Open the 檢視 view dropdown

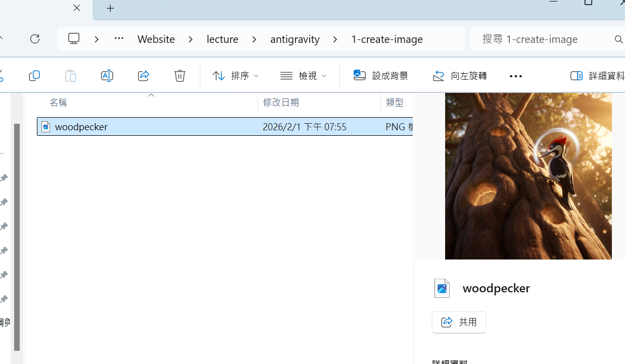click(303, 76)
